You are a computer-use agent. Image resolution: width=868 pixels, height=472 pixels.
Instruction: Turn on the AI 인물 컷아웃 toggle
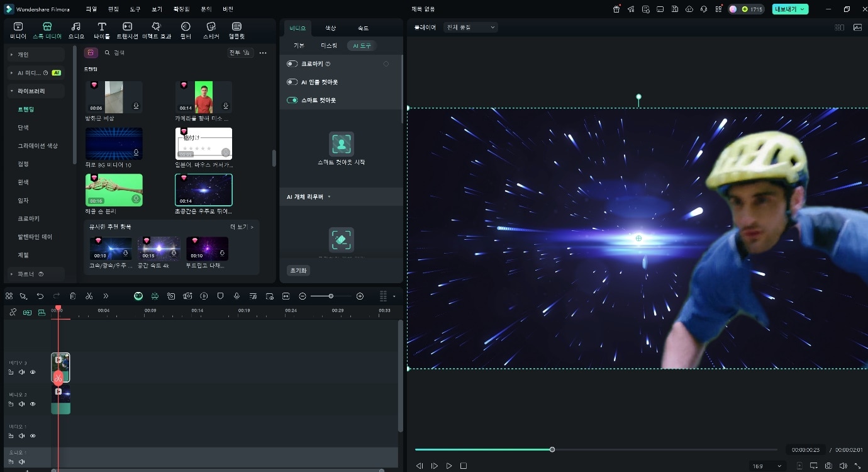point(292,82)
